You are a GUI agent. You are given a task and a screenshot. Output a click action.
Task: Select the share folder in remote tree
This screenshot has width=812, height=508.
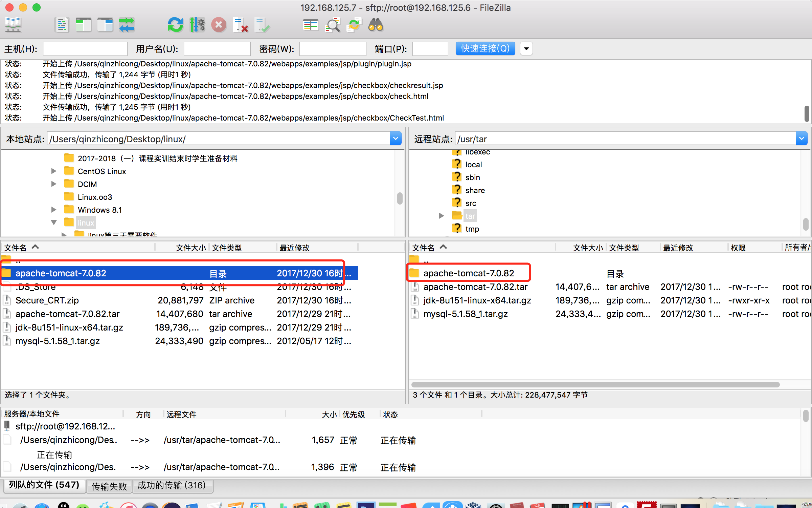475,190
